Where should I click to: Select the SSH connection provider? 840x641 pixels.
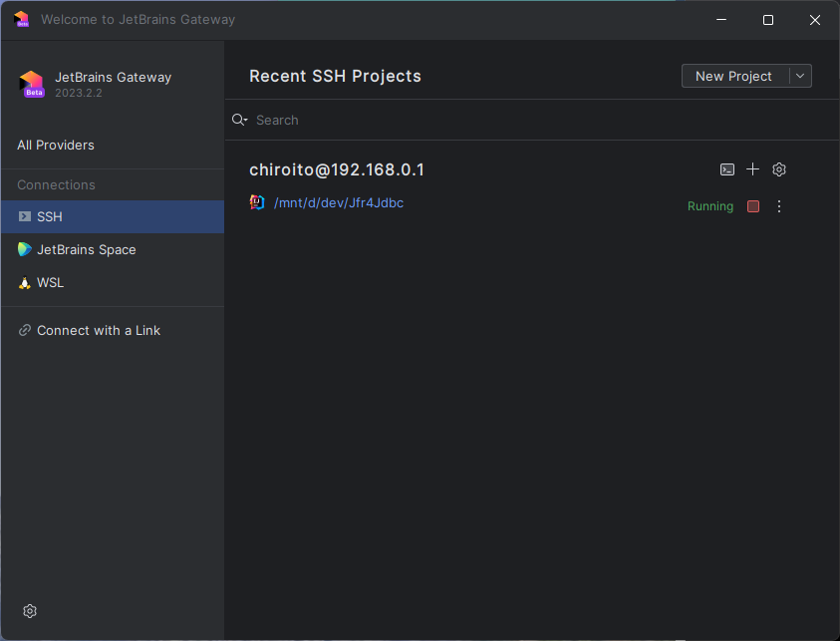[113, 216]
